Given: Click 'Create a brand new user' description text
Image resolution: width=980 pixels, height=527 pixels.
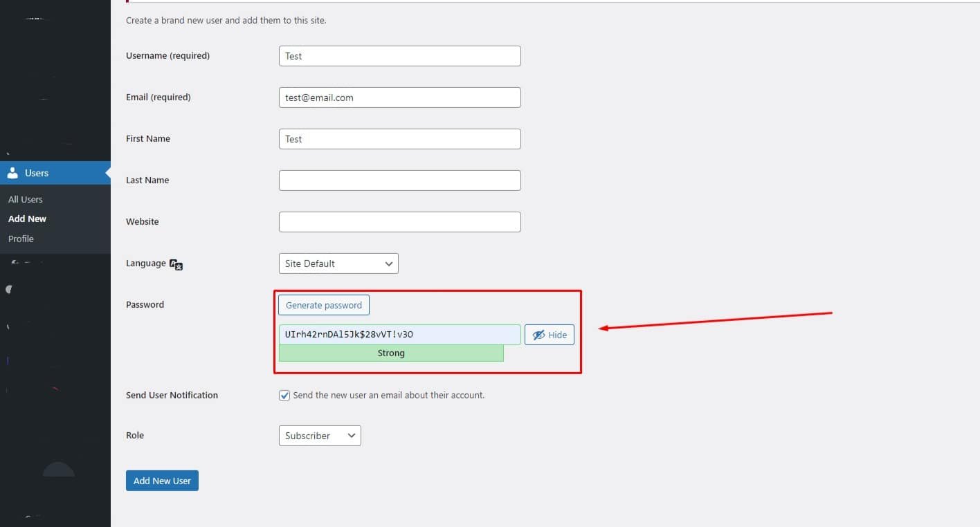Looking at the screenshot, I should point(226,20).
